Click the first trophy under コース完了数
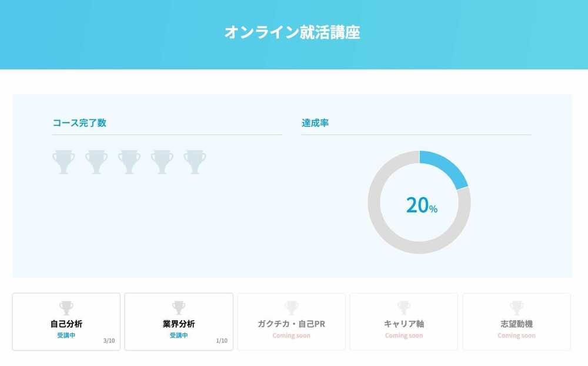The width and height of the screenshot is (588, 366). (x=64, y=162)
